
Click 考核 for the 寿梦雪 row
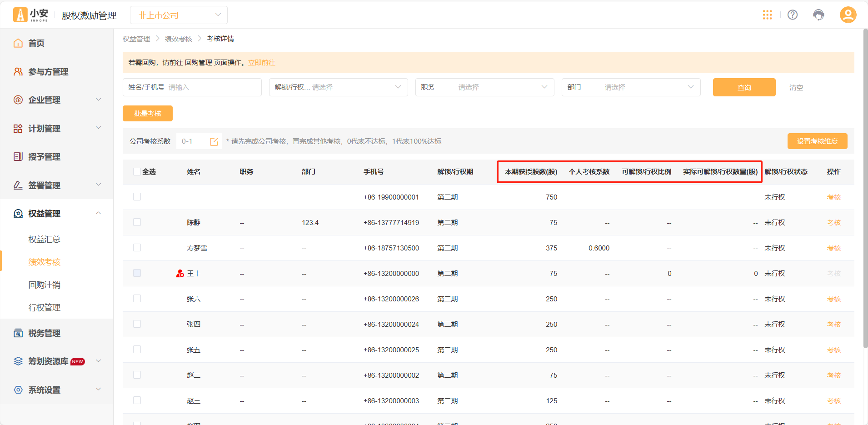click(x=834, y=248)
